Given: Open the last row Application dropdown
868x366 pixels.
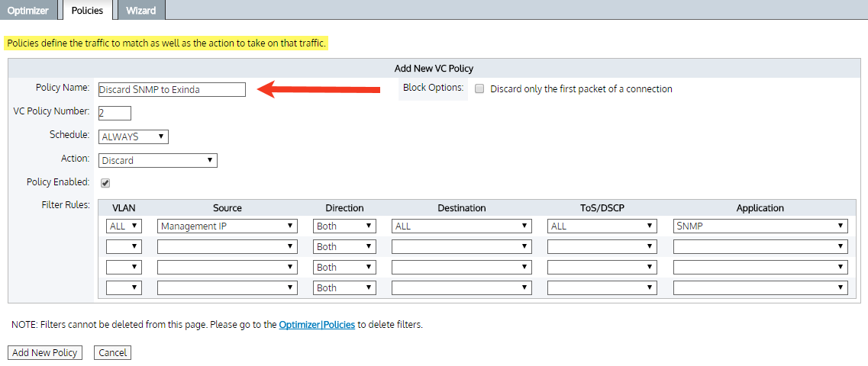Looking at the screenshot, I should coord(760,287).
